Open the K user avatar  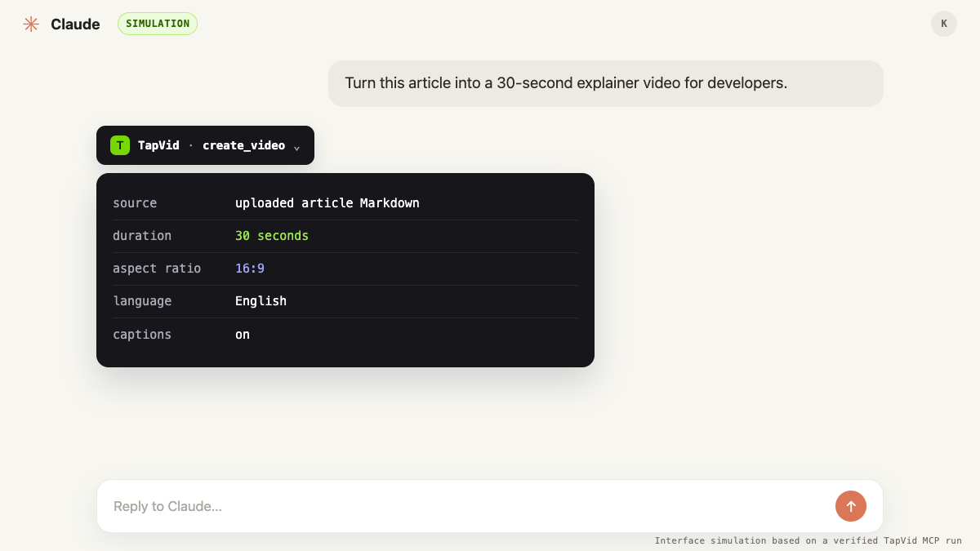pyautogui.click(x=944, y=24)
